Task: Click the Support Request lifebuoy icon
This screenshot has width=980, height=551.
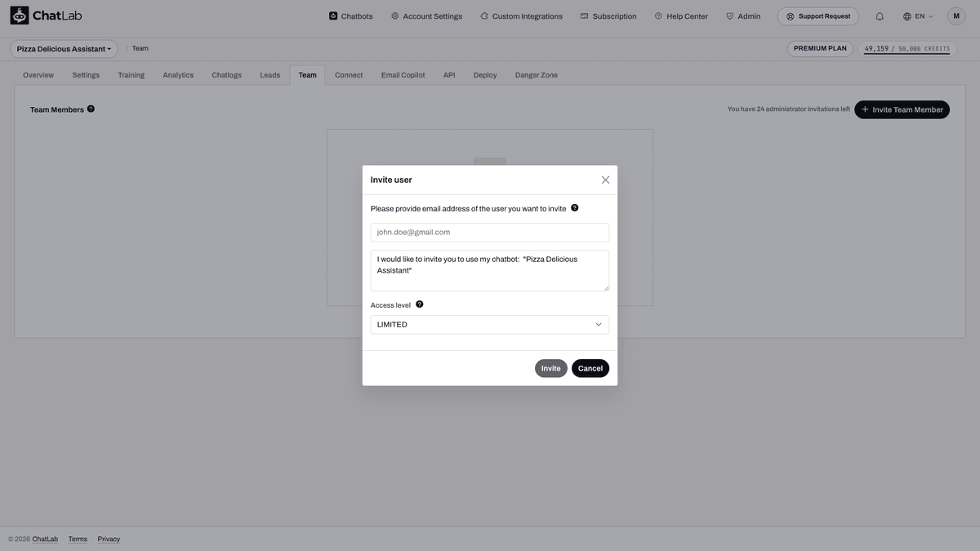Action: click(x=790, y=16)
